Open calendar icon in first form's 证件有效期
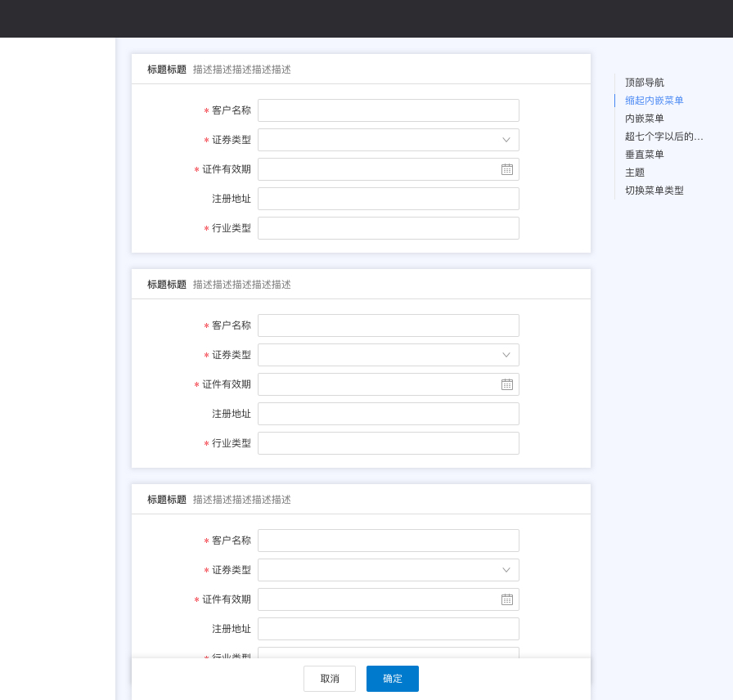 pyautogui.click(x=506, y=169)
